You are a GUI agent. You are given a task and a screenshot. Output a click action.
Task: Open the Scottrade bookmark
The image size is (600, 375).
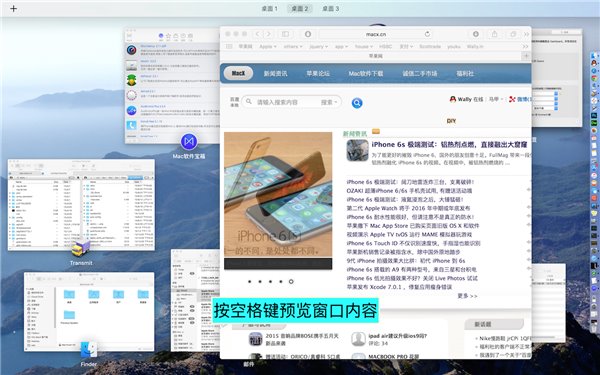[430, 46]
